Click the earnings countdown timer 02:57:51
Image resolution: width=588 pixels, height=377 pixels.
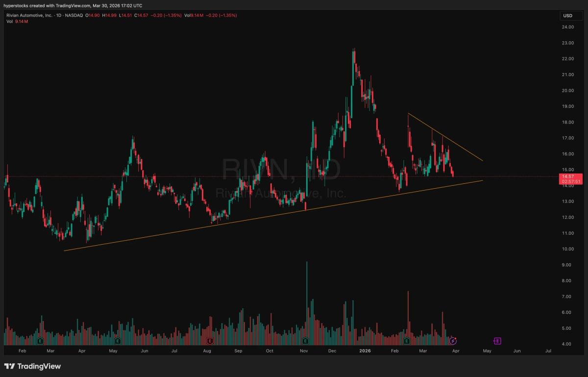pos(570,180)
